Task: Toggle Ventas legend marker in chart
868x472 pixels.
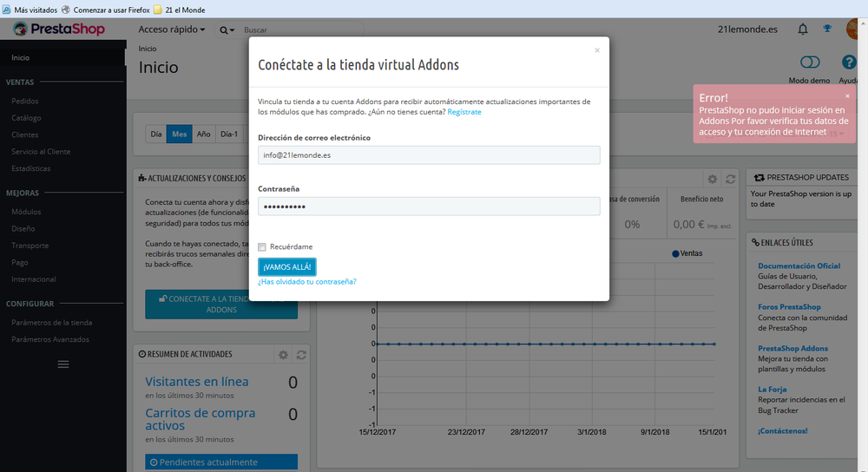Action: tap(675, 253)
